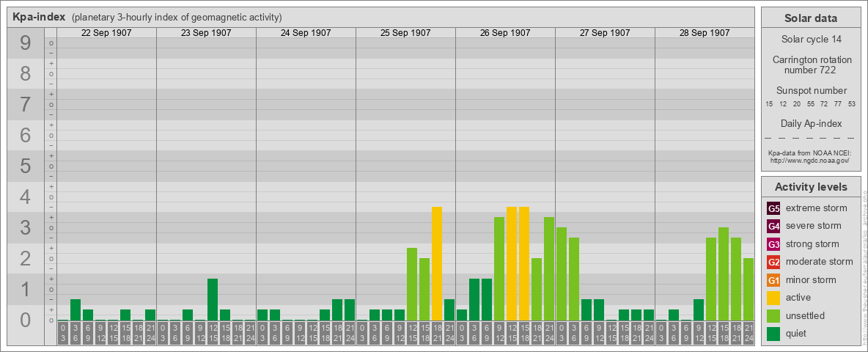
Task: Click the sunspot value 53
Action: tap(852, 104)
